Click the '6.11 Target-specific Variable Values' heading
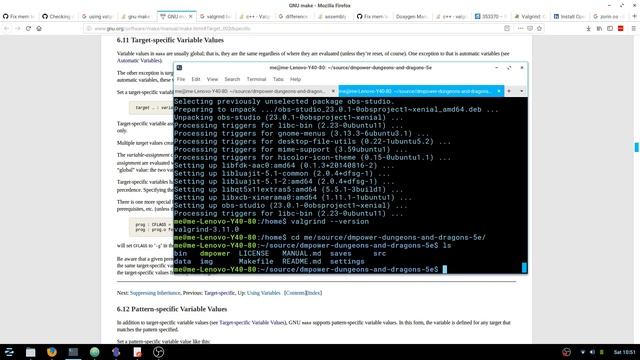Image resolution: width=640 pixels, height=360 pixels. pos(170,40)
